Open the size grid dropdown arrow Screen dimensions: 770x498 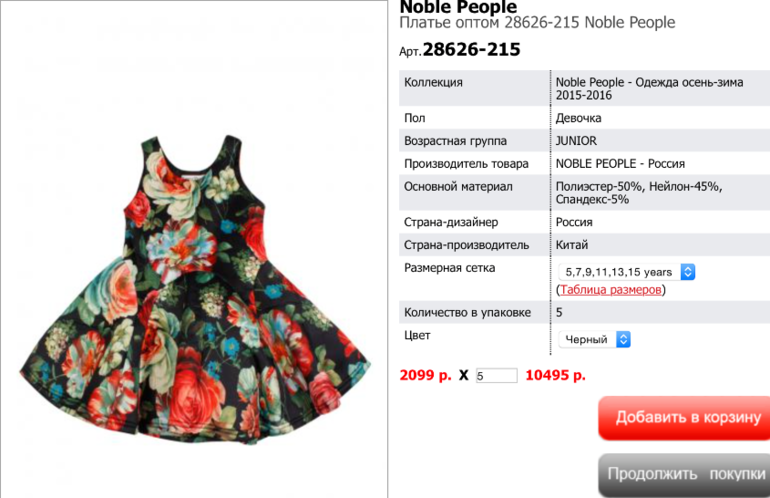[x=688, y=272]
